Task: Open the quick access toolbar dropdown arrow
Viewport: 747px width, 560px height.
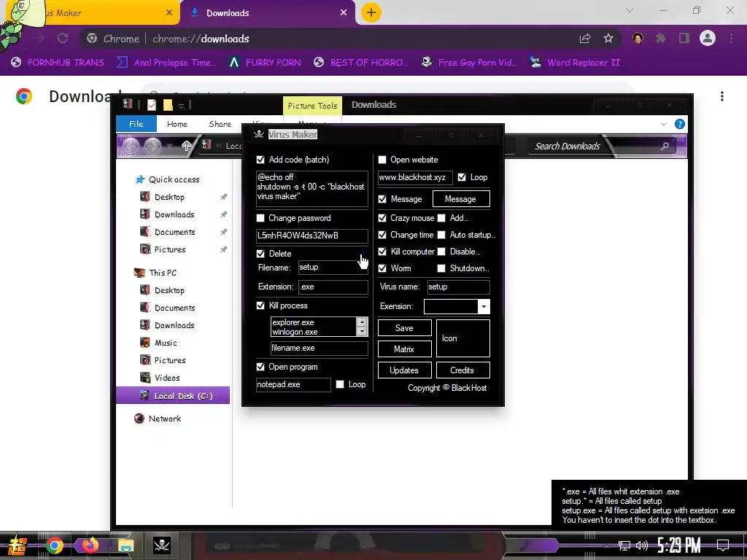Action: tap(181, 106)
